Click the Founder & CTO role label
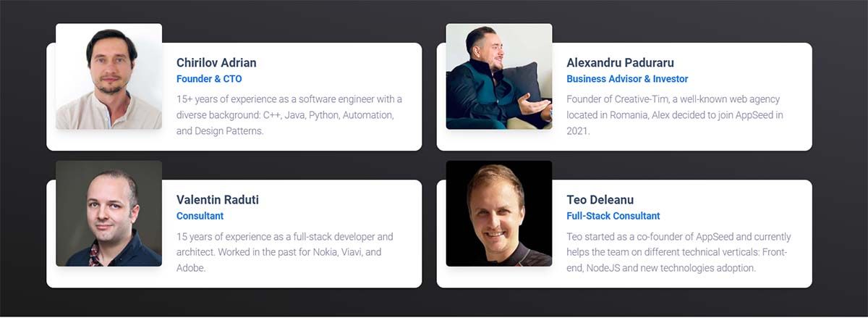The width and height of the screenshot is (868, 318). pos(209,79)
